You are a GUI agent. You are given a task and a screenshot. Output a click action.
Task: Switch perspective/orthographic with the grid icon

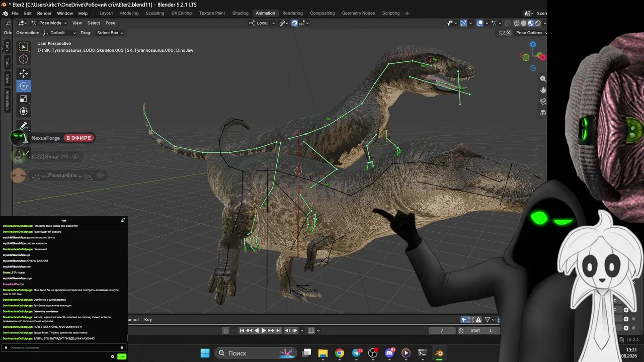pos(543,113)
